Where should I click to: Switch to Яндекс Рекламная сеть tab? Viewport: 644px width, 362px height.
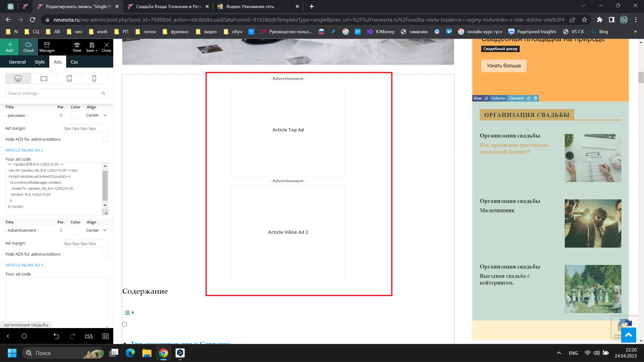pyautogui.click(x=259, y=7)
